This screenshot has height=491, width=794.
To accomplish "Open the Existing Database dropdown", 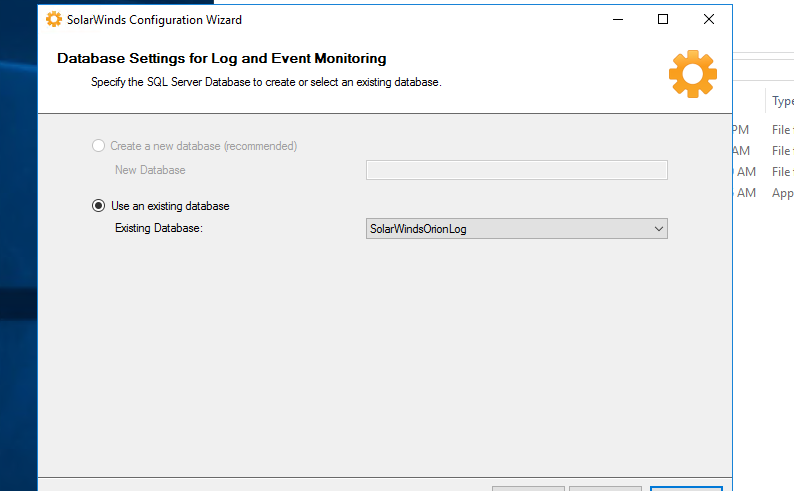I will click(x=658, y=229).
